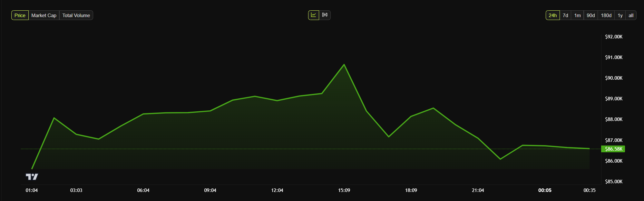The width and height of the screenshot is (644, 201).
Task: Click the $85.00K price axis label
Action: coord(614,182)
